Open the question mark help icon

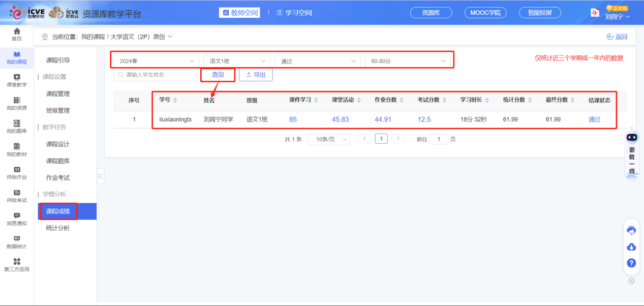[631, 263]
